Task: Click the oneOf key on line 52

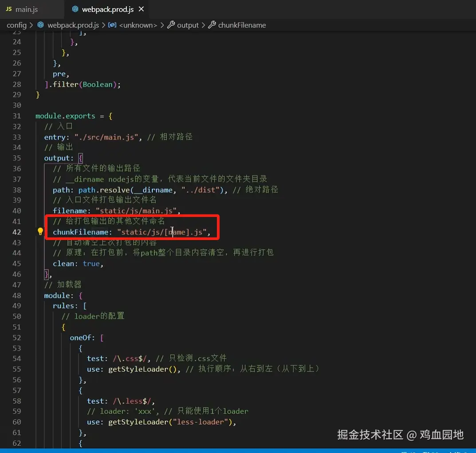Action: tap(80, 338)
